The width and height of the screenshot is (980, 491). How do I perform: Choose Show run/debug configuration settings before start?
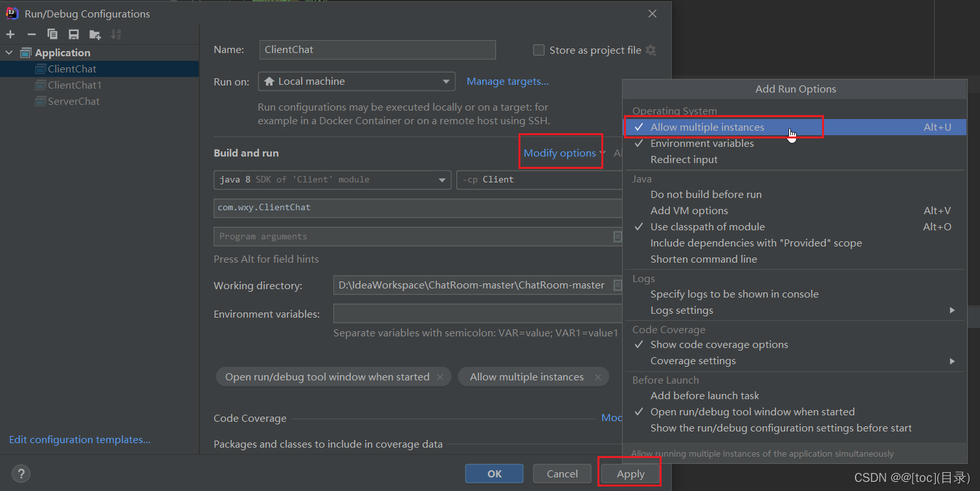click(795, 428)
